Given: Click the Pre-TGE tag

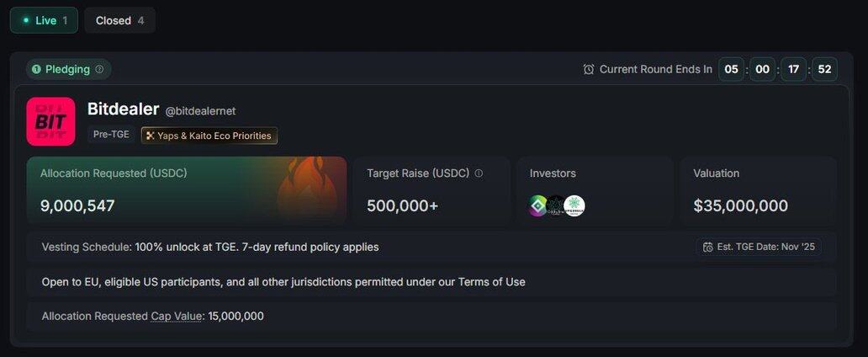Looking at the screenshot, I should click(111, 135).
